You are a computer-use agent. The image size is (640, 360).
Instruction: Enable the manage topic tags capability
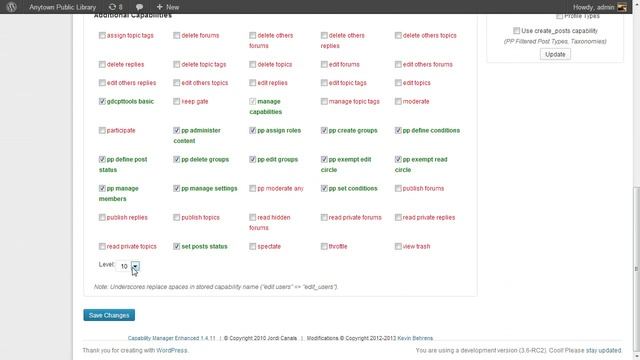[324, 101]
